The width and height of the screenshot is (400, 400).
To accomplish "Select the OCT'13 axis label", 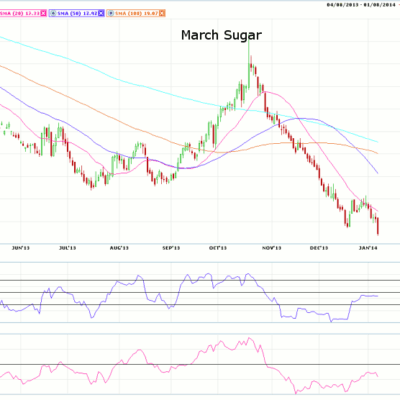I will point(218,248).
